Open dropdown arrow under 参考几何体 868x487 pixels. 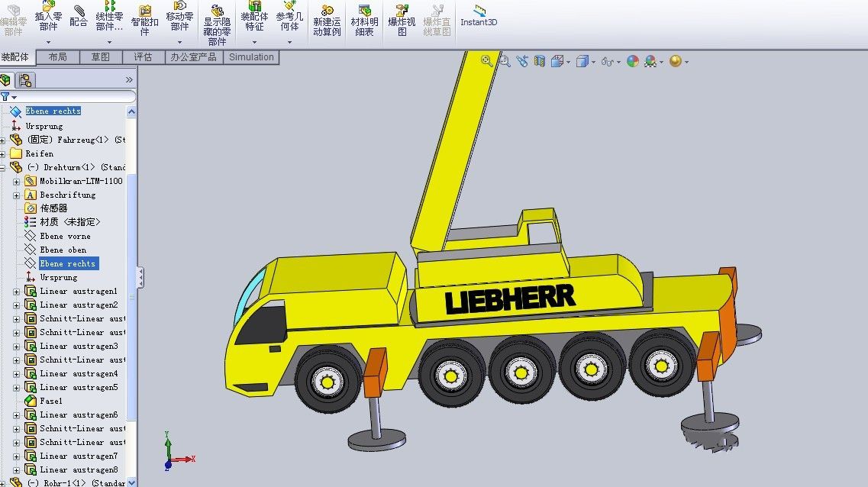[289, 42]
